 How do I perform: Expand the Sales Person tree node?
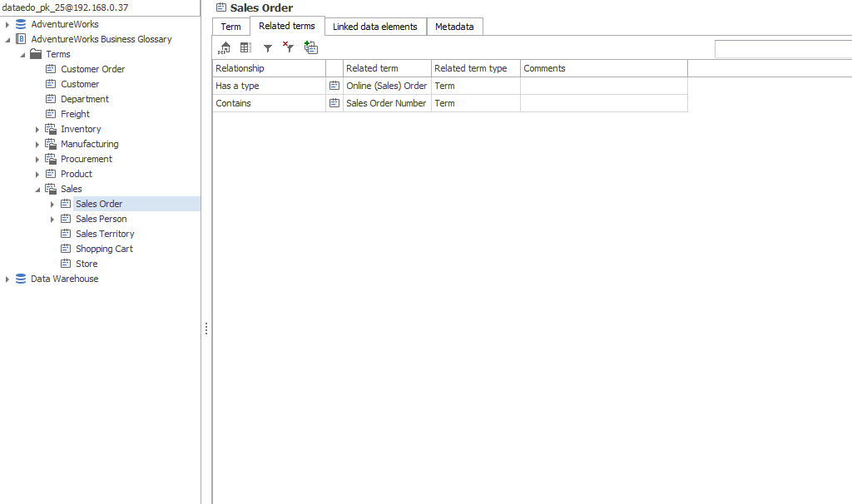[52, 220]
